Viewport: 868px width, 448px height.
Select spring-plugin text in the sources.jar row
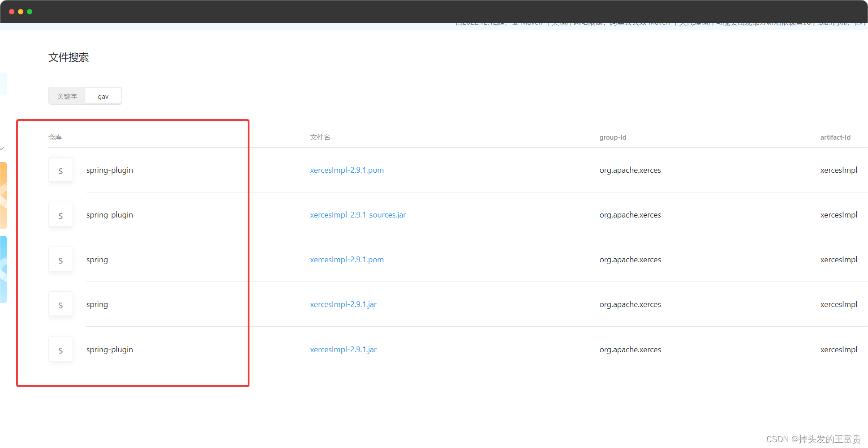pyautogui.click(x=110, y=215)
